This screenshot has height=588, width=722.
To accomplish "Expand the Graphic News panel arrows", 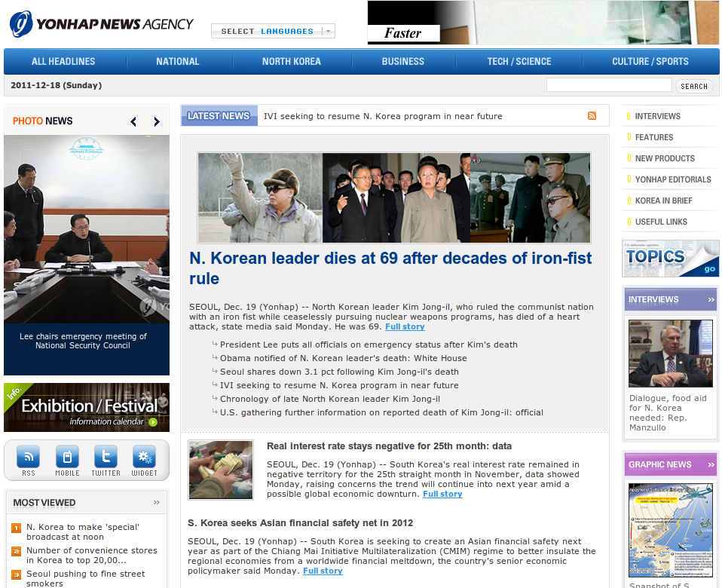I will click(x=711, y=465).
